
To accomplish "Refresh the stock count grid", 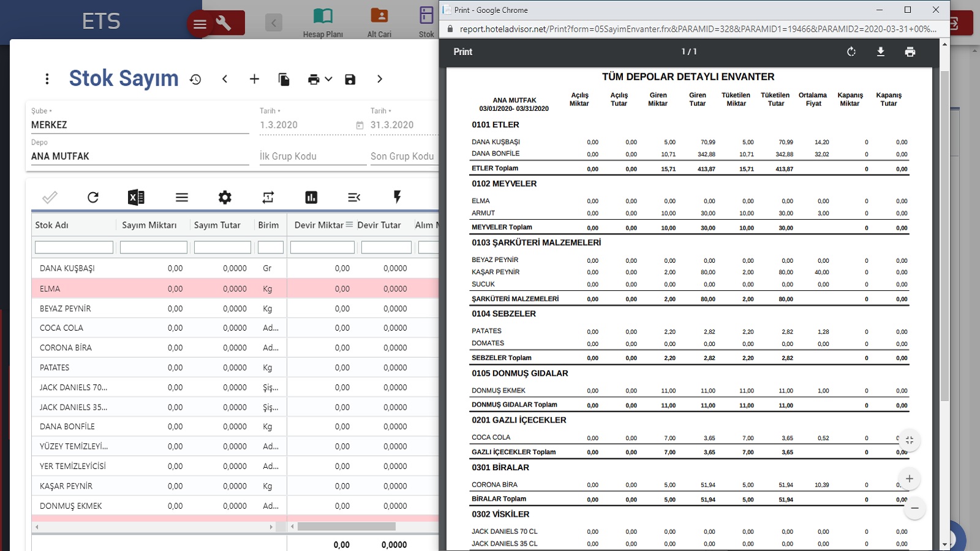I will click(x=92, y=197).
